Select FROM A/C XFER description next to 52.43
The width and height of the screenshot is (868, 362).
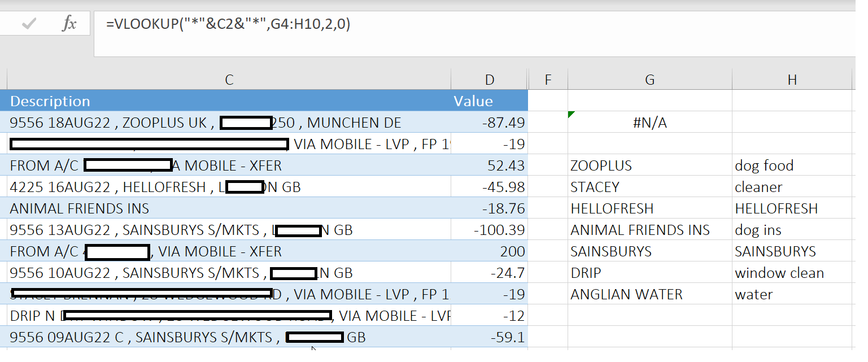tap(229, 165)
